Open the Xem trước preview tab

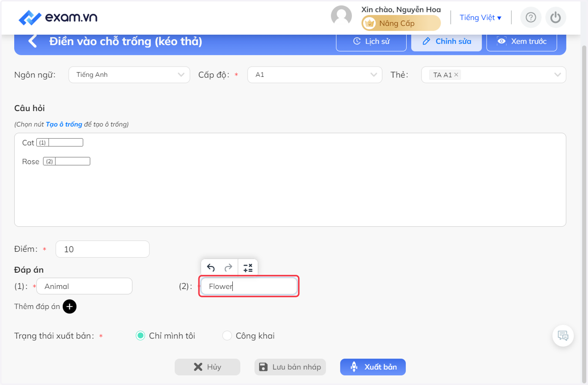tap(522, 41)
